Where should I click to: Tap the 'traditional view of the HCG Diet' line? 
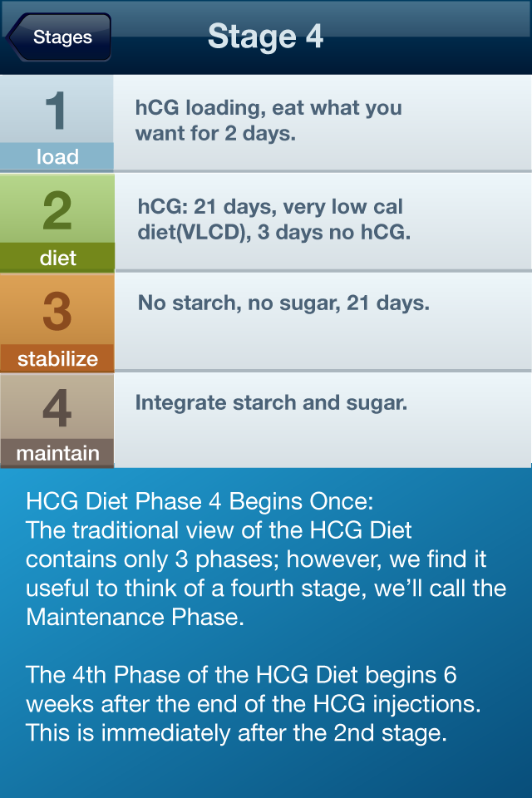click(219, 530)
